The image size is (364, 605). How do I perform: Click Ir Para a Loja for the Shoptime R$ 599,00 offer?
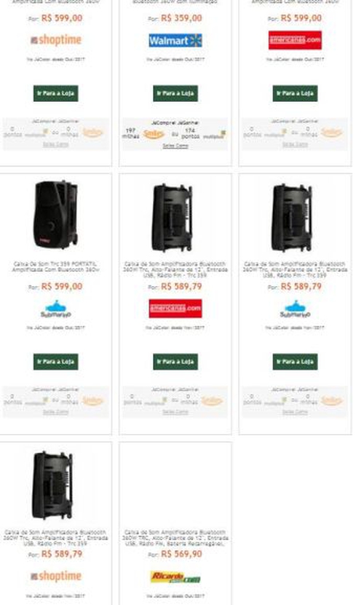pyautogui.click(x=55, y=93)
